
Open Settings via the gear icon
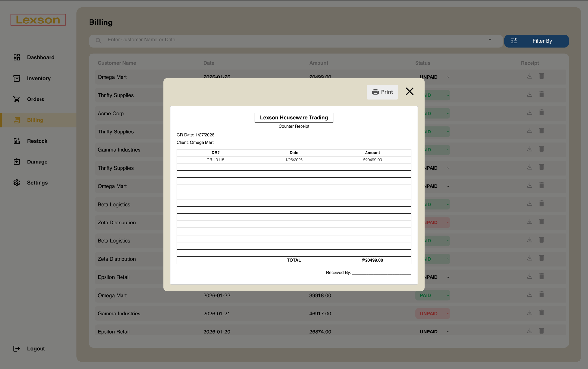pyautogui.click(x=17, y=183)
